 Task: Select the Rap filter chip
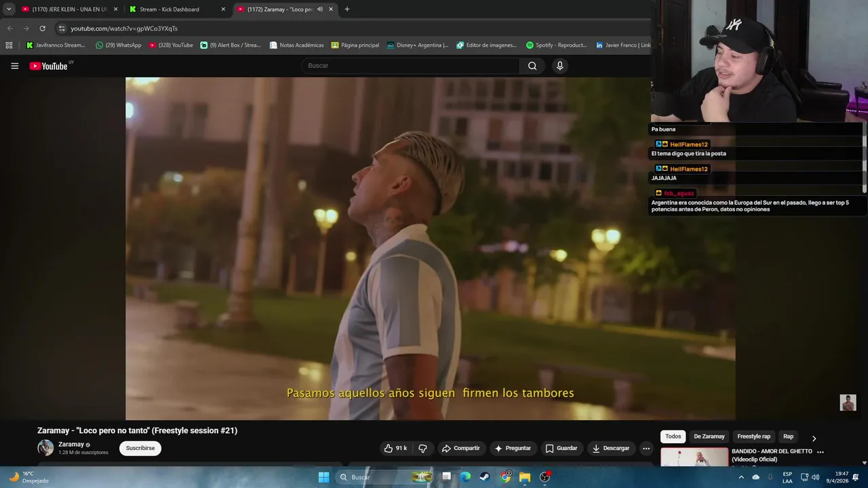(788, 436)
